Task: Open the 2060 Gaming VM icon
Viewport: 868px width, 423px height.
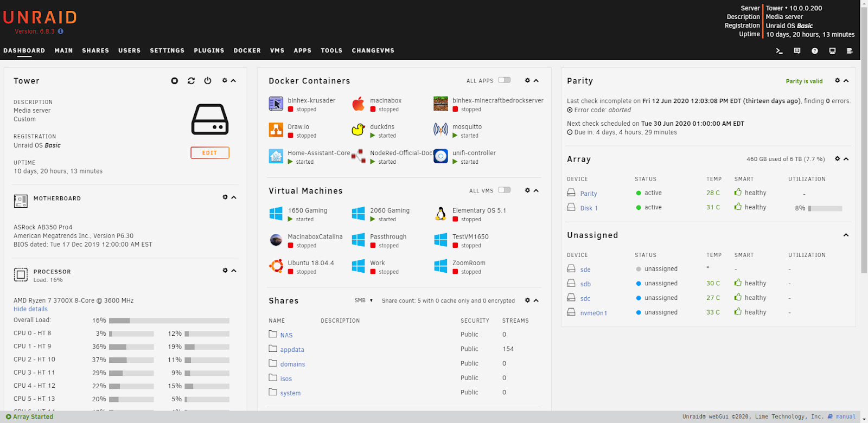Action: pos(359,213)
